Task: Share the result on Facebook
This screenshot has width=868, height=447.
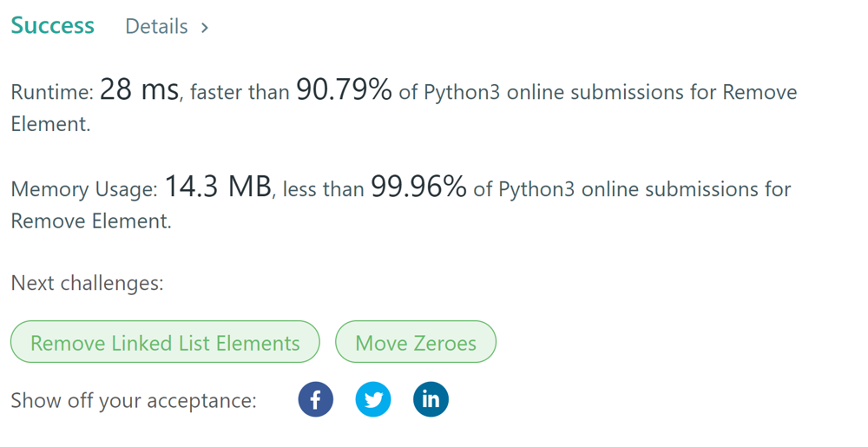Action: (x=315, y=399)
